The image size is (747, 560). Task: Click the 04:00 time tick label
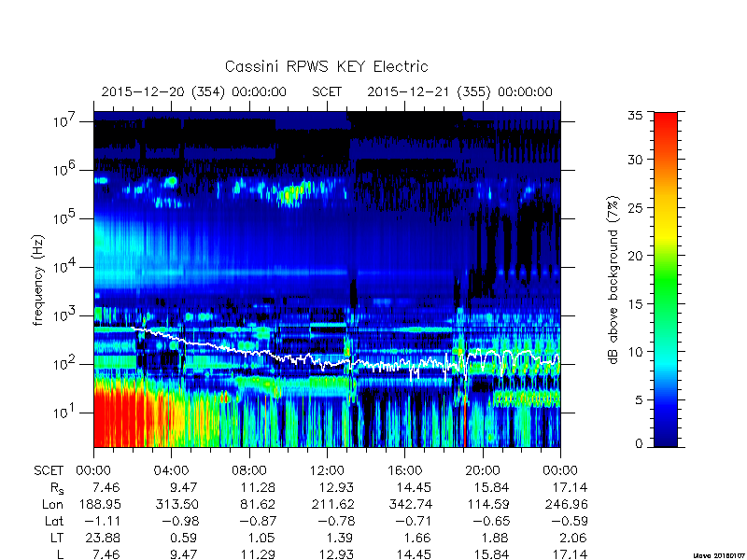pyautogui.click(x=171, y=470)
